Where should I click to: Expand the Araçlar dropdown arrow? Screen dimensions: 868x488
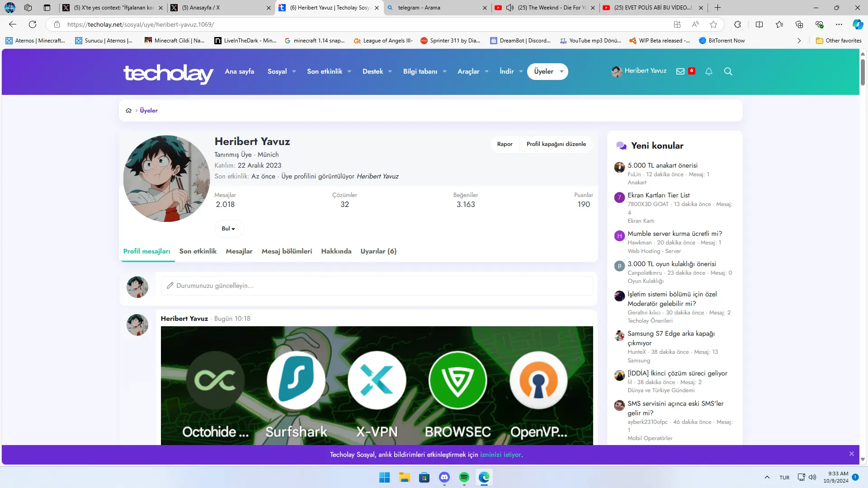coord(486,72)
